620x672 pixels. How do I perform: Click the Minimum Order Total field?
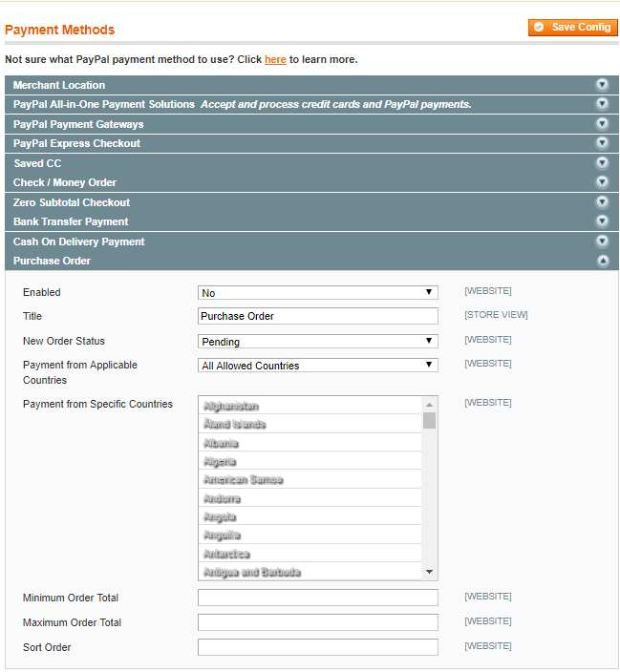317,598
